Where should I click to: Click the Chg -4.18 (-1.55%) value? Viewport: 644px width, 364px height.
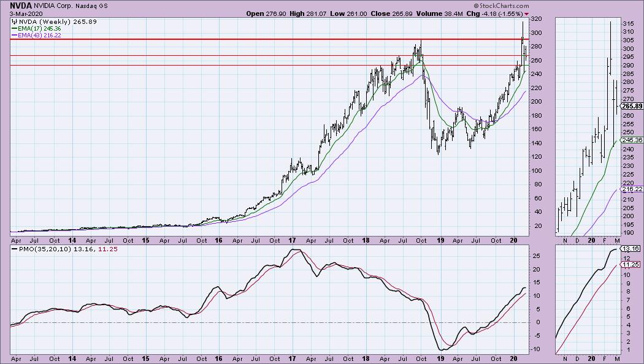click(494, 13)
